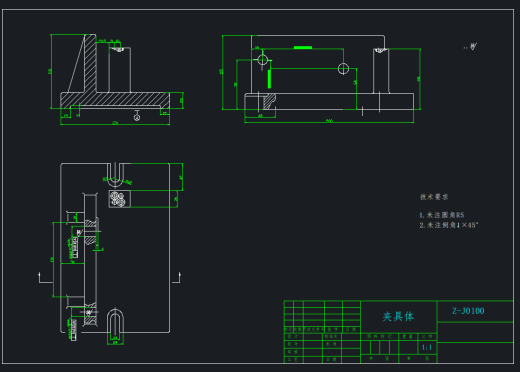
Task: Click the scale value "1:1" in title block
Action: pos(427,347)
